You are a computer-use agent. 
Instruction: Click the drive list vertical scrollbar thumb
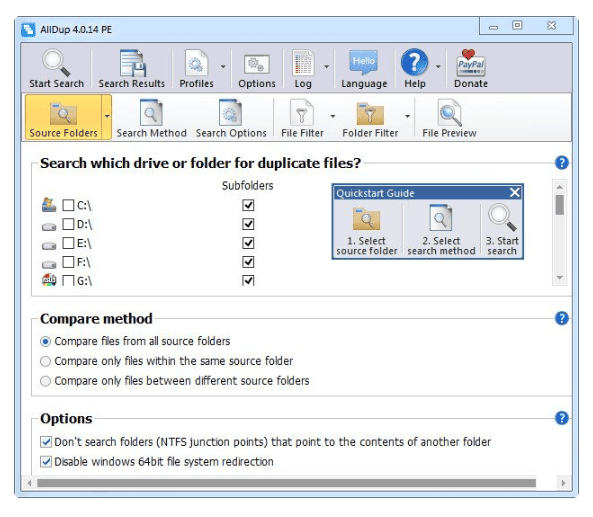point(560,205)
